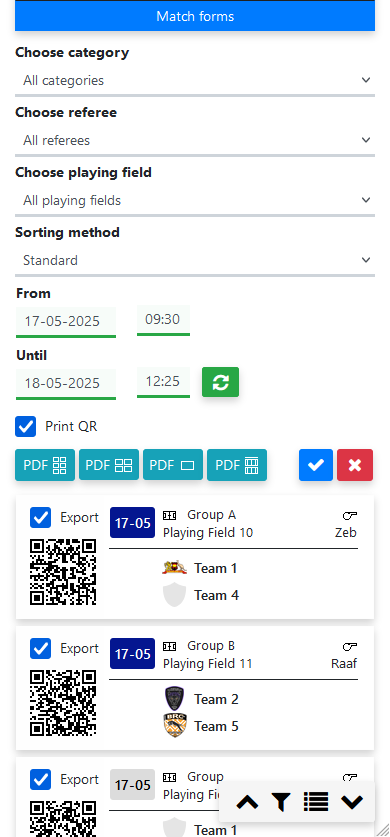
Task: Export PDF with six-per-page grid layout
Action: click(x=45, y=465)
